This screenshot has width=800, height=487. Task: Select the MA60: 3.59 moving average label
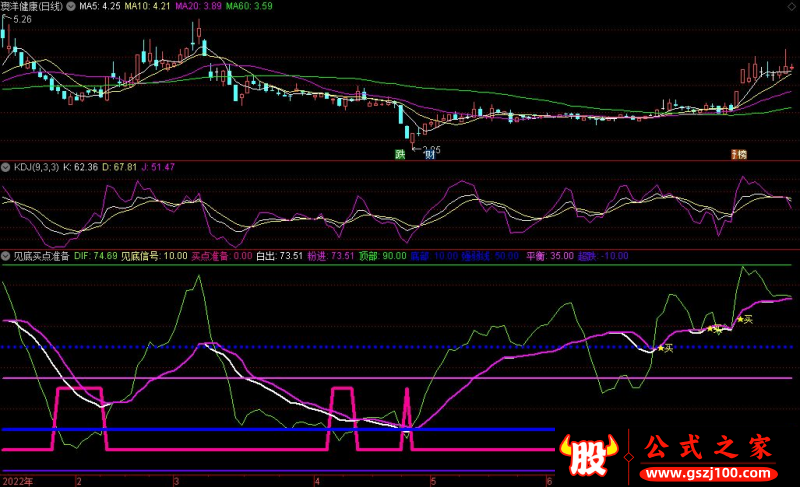click(x=248, y=6)
